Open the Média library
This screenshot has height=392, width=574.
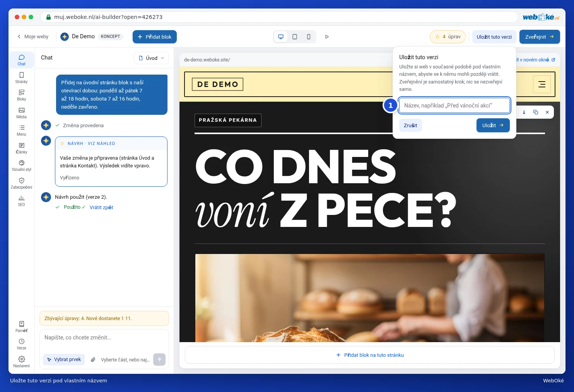[21, 113]
